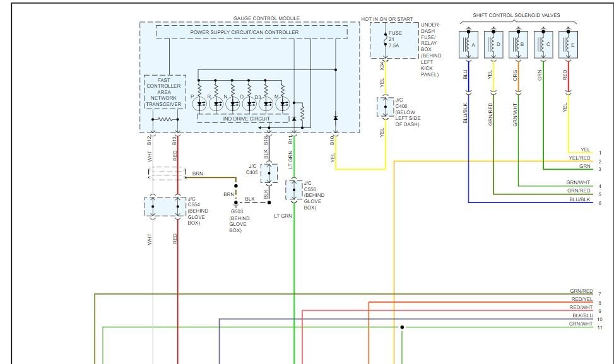Select the solenoid valve A symbol
The width and height of the screenshot is (614, 364).
tap(469, 45)
